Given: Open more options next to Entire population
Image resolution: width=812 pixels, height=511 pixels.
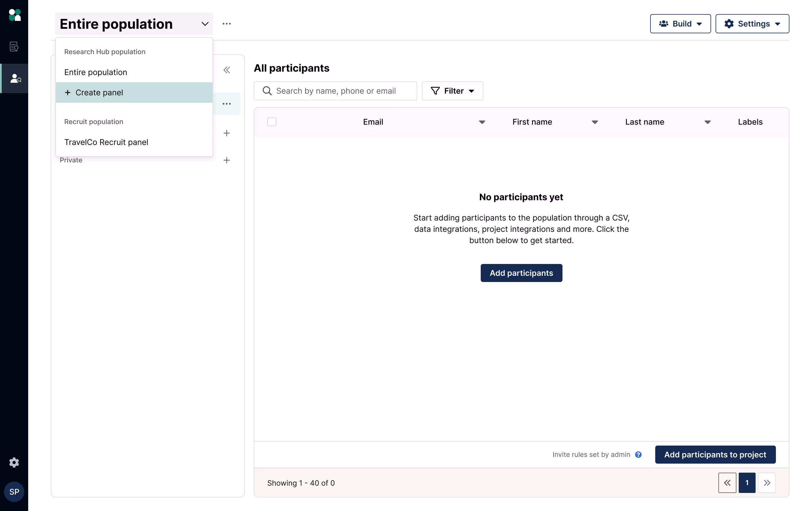Looking at the screenshot, I should pyautogui.click(x=227, y=24).
